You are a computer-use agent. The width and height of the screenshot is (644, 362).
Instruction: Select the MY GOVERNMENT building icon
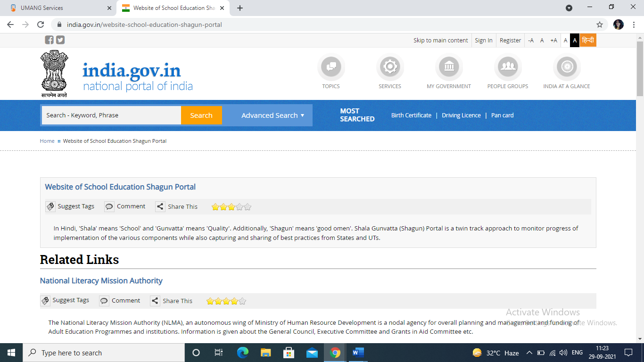point(449,67)
